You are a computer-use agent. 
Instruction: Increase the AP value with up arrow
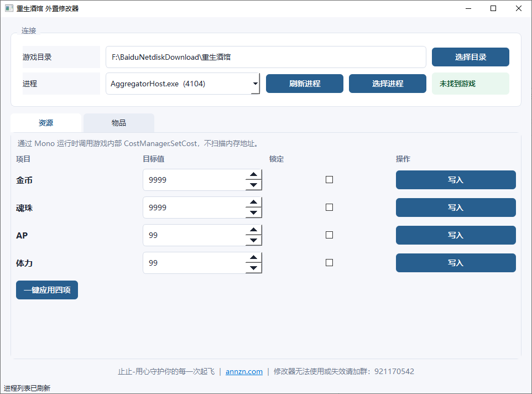(253, 230)
